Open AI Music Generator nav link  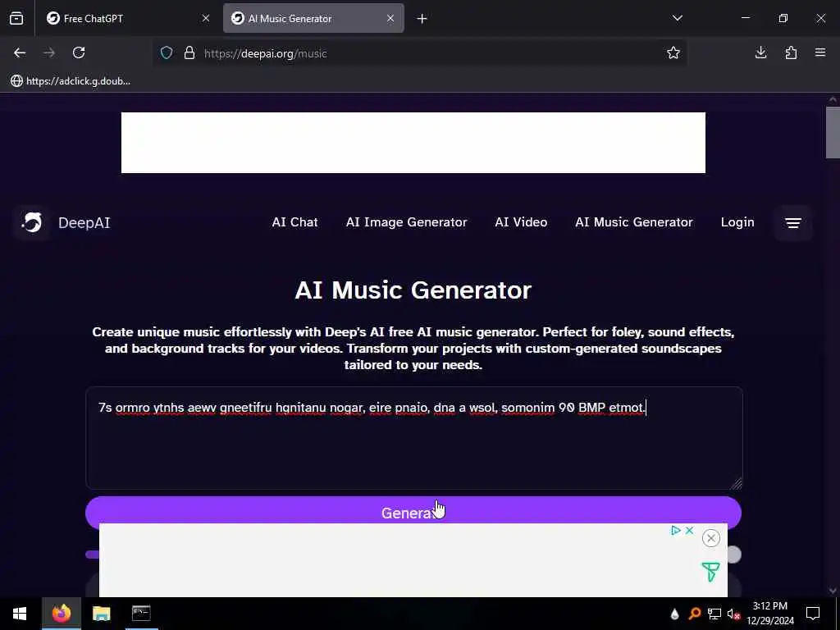click(x=634, y=222)
